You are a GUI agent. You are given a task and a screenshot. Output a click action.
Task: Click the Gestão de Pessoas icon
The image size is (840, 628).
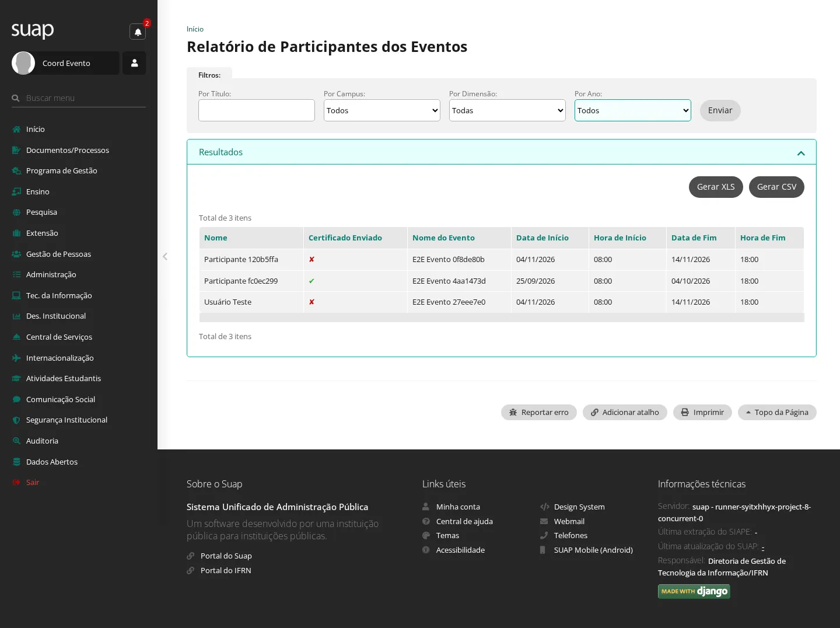[16, 254]
